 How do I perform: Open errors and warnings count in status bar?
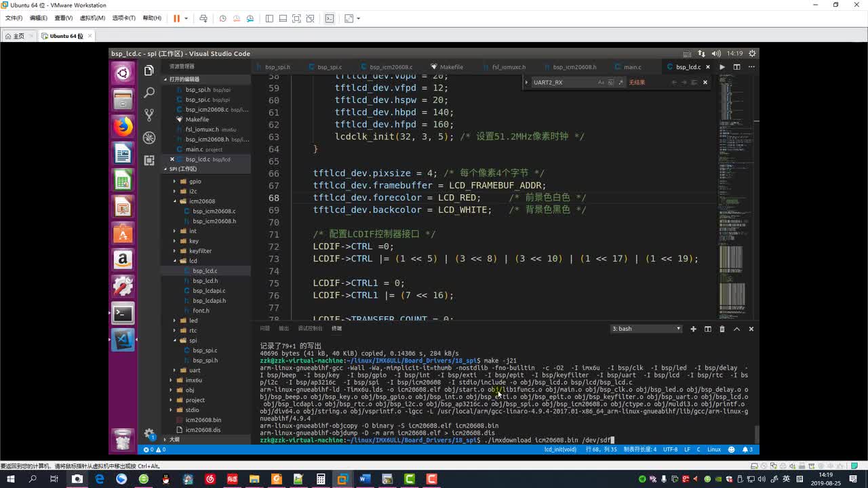pos(154,449)
